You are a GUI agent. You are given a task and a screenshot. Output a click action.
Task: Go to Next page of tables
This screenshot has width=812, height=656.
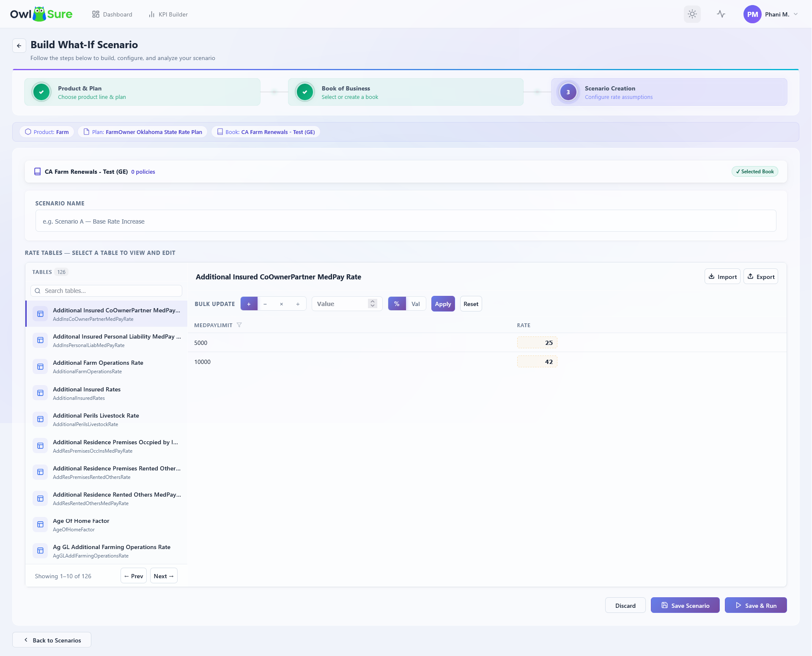click(x=164, y=576)
